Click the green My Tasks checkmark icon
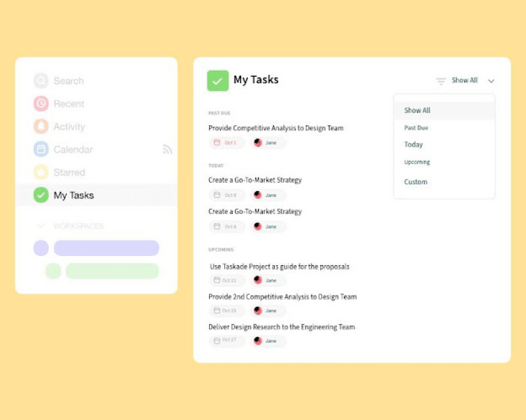 point(41,195)
